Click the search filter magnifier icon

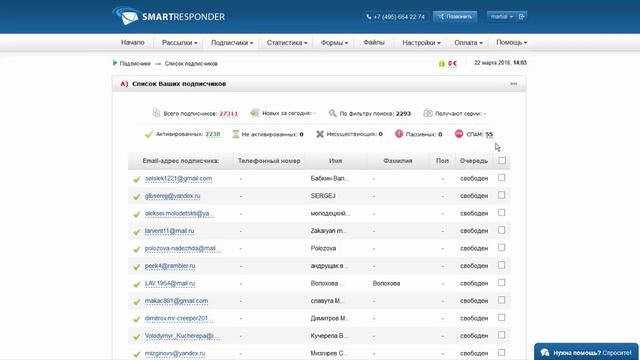(333, 113)
